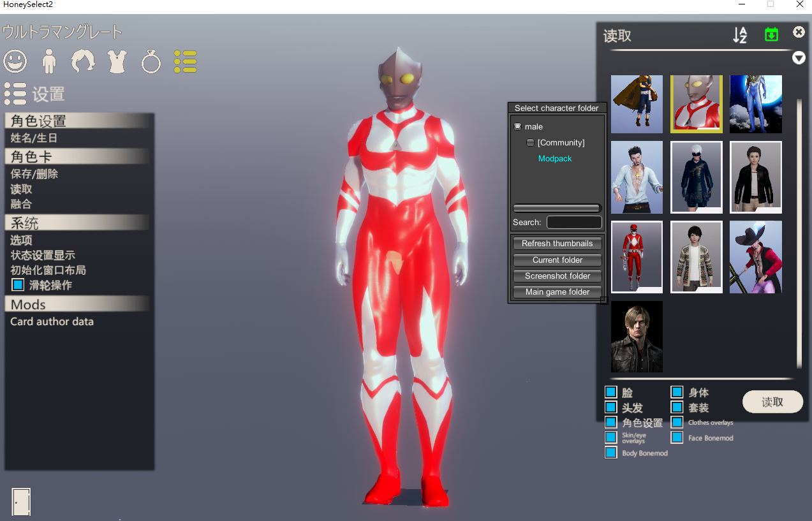812x521 pixels.
Task: Toggle the 身体 body checkbox
Action: click(x=677, y=392)
